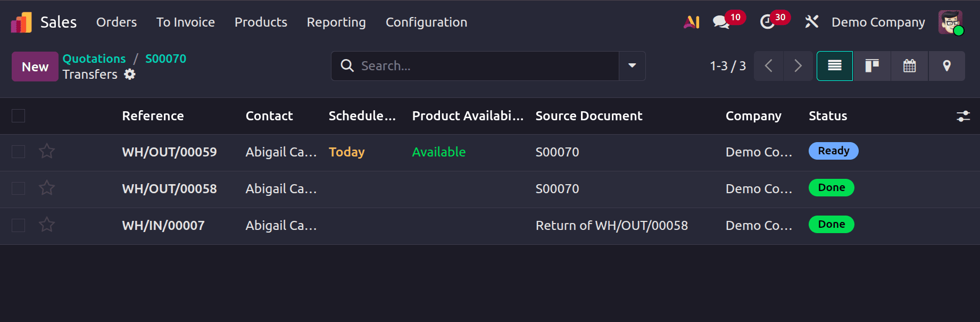This screenshot has height=322, width=980.
Task: Open the Reporting menu
Action: point(336,22)
